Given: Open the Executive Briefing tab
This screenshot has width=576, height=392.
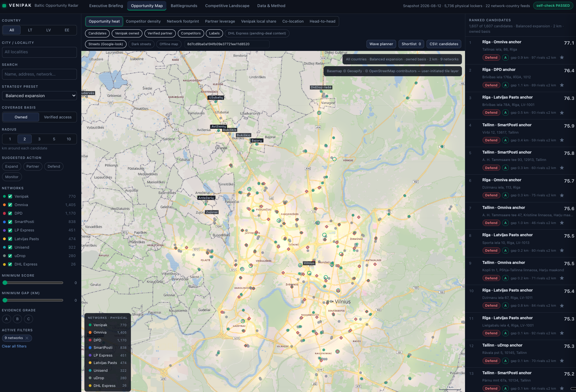Looking at the screenshot, I should click(x=106, y=6).
